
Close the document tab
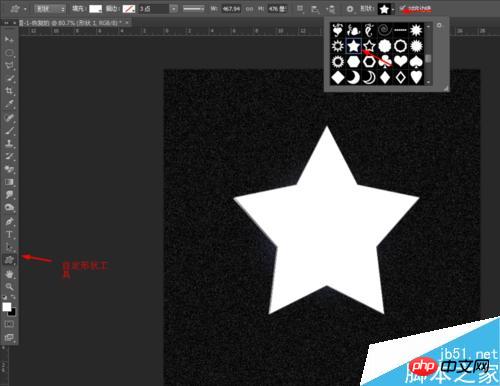(x=127, y=23)
